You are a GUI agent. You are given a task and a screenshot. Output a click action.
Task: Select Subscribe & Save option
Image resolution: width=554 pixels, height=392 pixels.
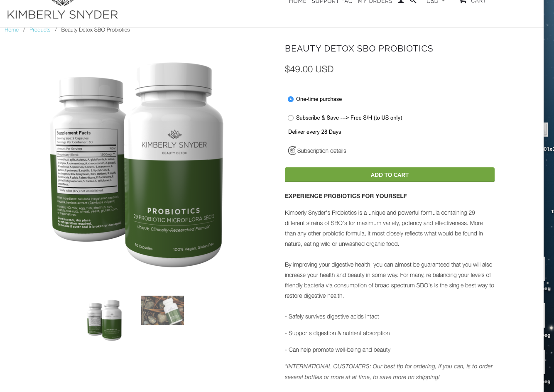pyautogui.click(x=291, y=118)
